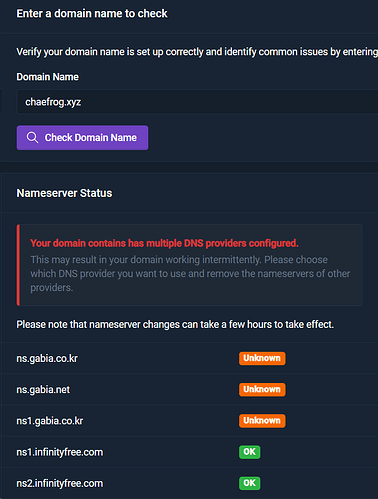Click the red multiple DNS providers warning title
This screenshot has width=378, height=499.
pos(164,243)
